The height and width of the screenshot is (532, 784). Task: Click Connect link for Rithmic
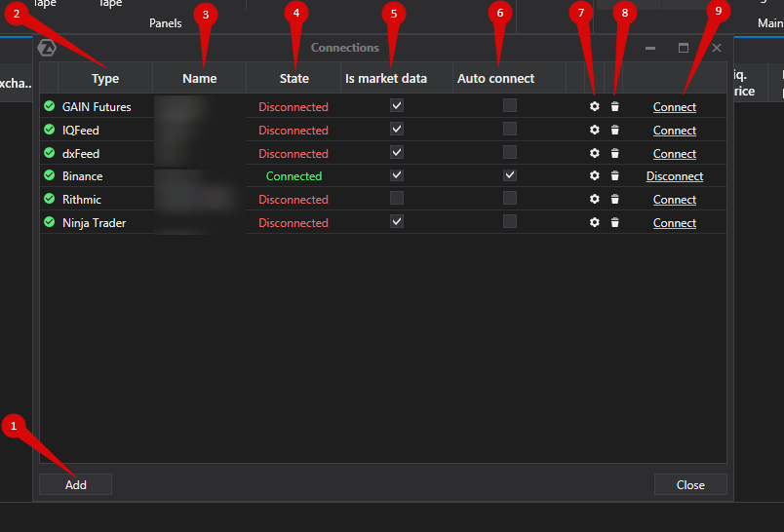pos(674,200)
